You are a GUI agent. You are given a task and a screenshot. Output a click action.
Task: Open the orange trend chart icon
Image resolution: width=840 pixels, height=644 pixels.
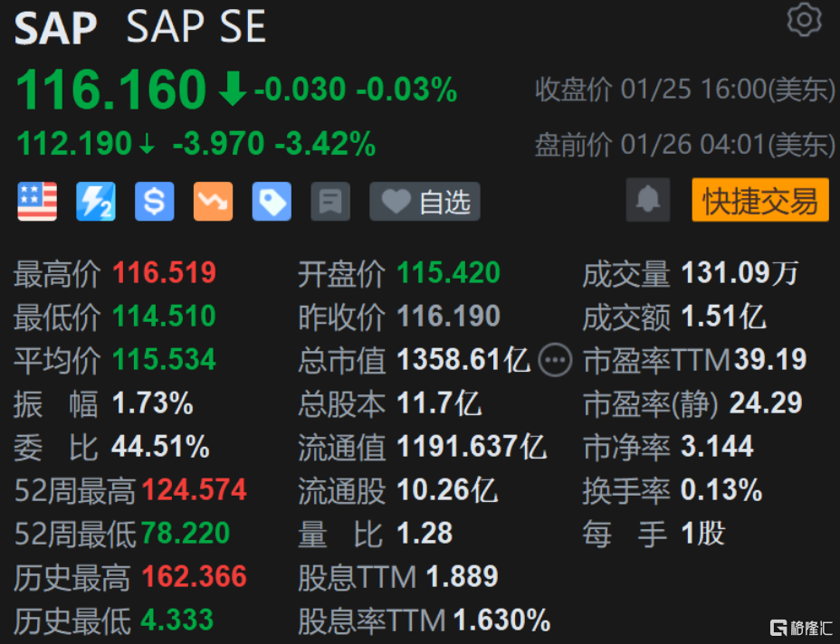(213, 202)
